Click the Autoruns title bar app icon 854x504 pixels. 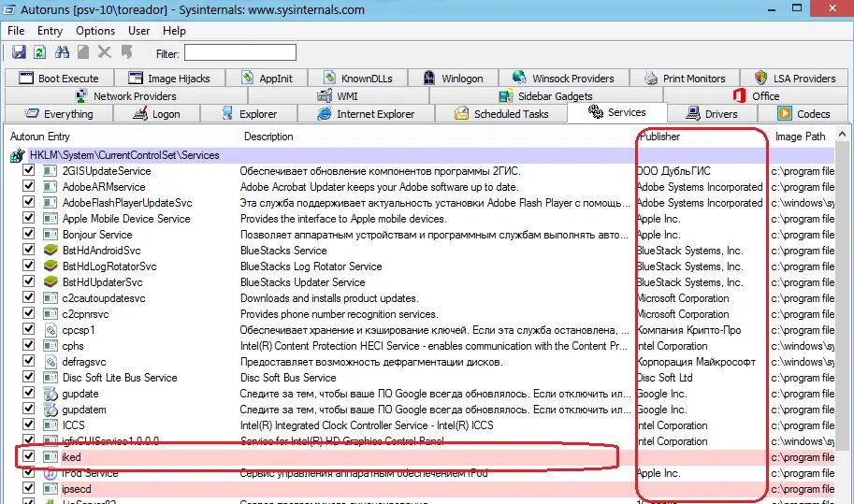click(x=9, y=9)
